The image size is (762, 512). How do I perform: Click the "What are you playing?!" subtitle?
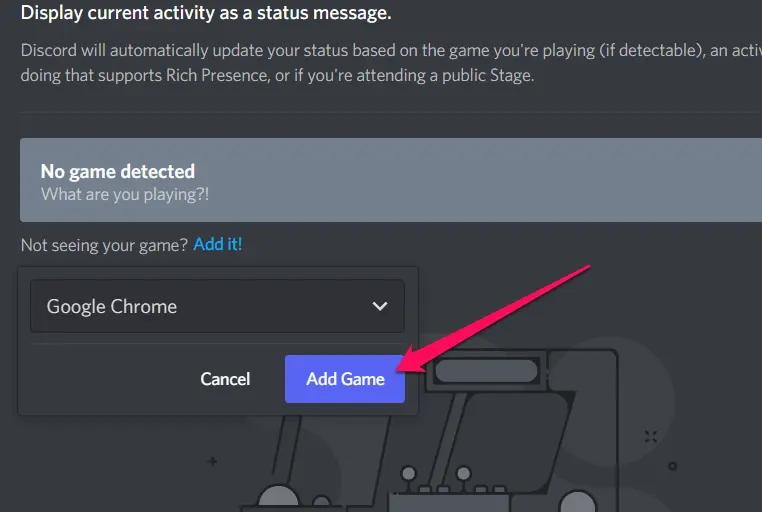[125, 194]
